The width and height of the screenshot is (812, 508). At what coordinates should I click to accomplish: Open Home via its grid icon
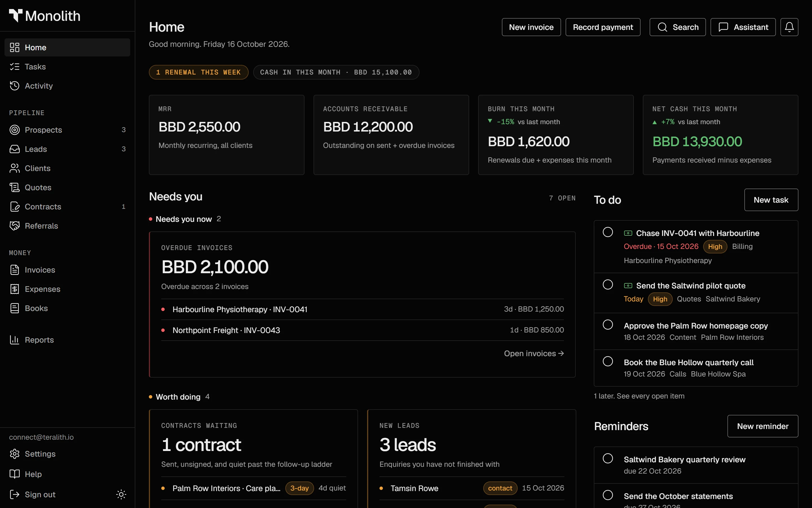[x=14, y=47]
